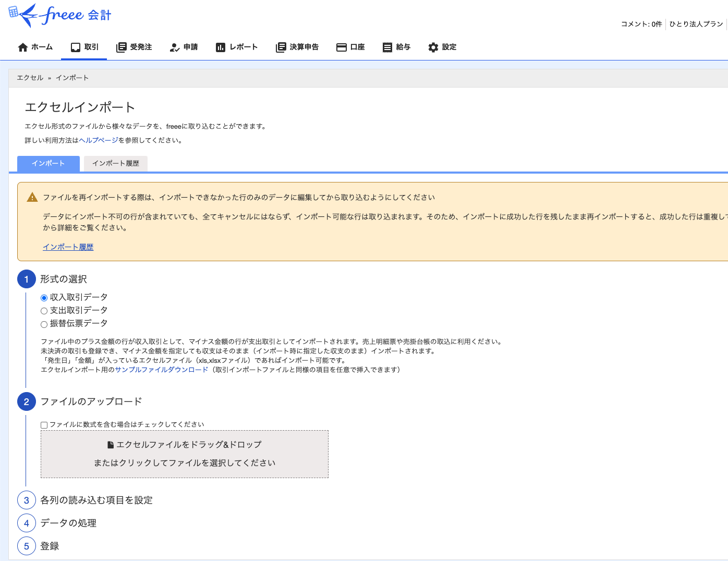Switch to インポート履歴 tab
The image size is (728, 561).
[116, 163]
